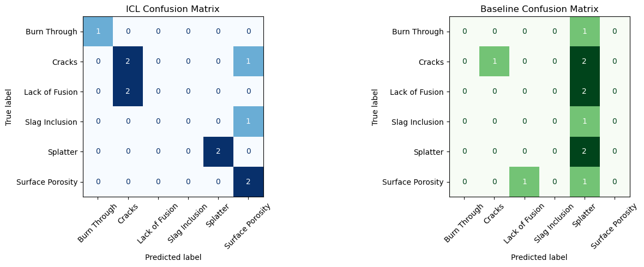Click the "ICL Confusion Matrix" title

point(173,9)
